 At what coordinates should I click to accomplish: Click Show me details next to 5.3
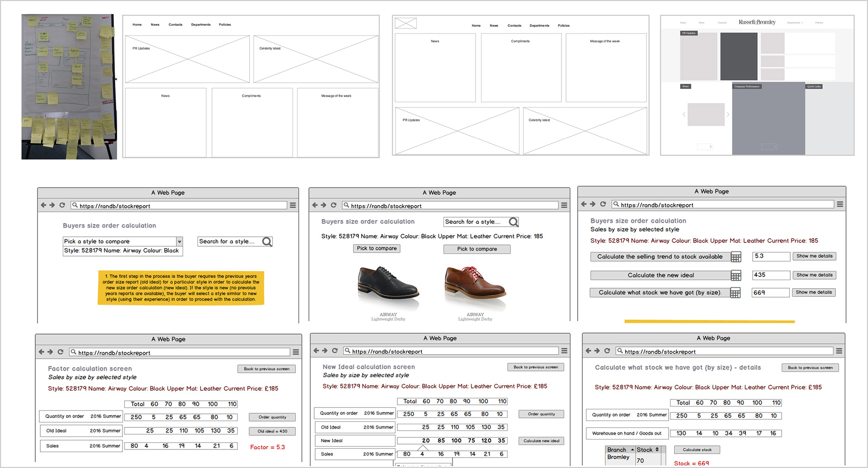pyautogui.click(x=814, y=256)
